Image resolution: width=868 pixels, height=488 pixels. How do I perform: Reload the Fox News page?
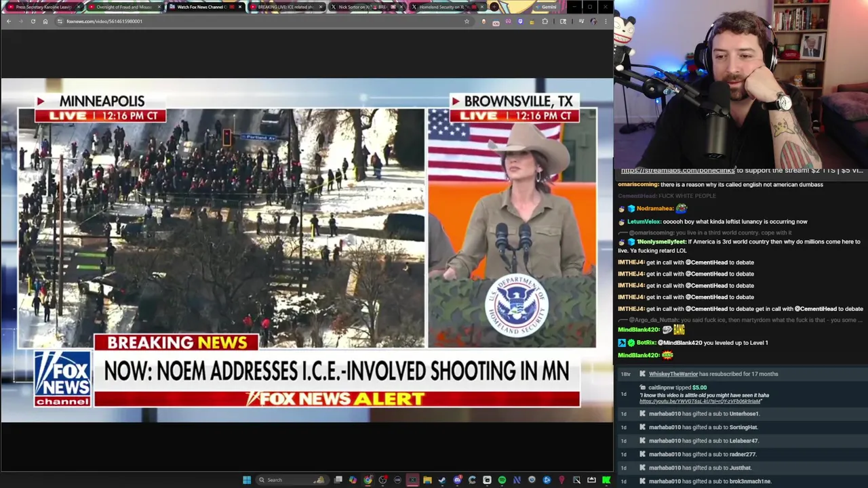tap(33, 21)
